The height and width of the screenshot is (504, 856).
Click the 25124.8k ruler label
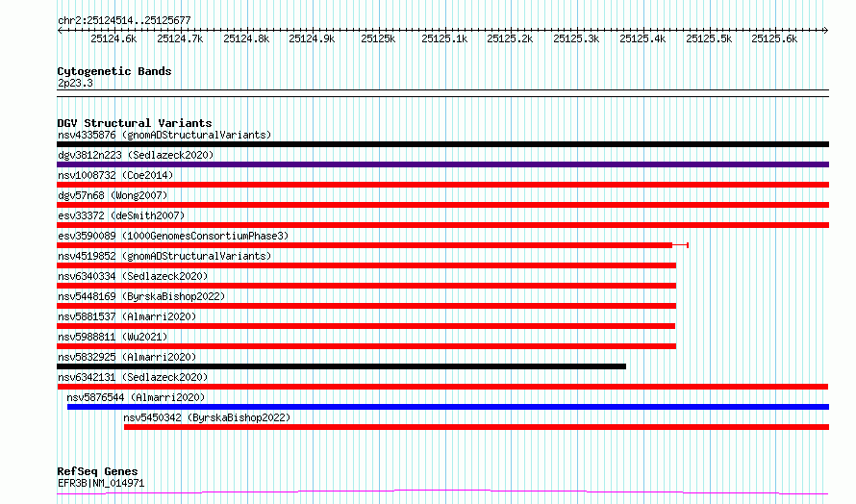[246, 38]
